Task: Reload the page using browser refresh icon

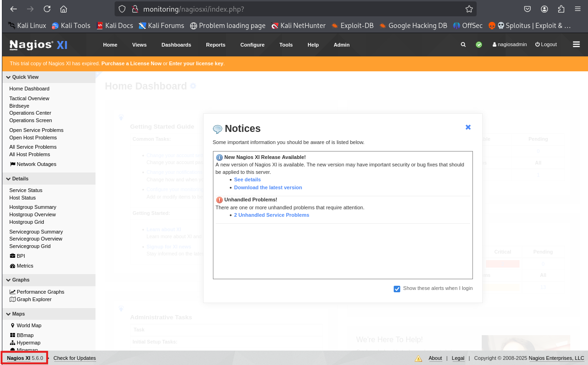Action: [47, 9]
